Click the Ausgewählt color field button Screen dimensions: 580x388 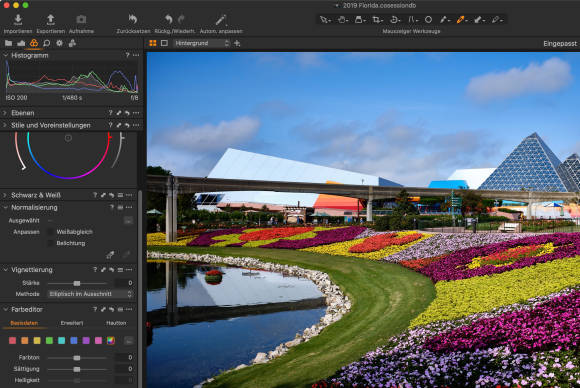(x=128, y=220)
